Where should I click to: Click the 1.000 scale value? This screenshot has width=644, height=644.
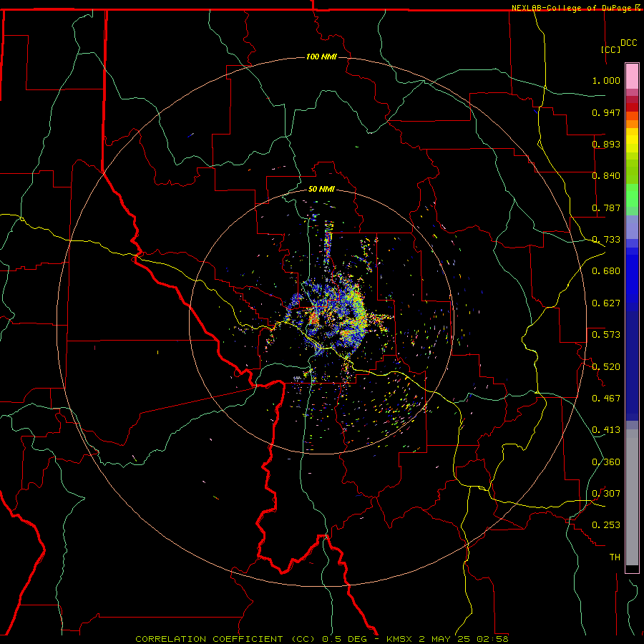(606, 80)
